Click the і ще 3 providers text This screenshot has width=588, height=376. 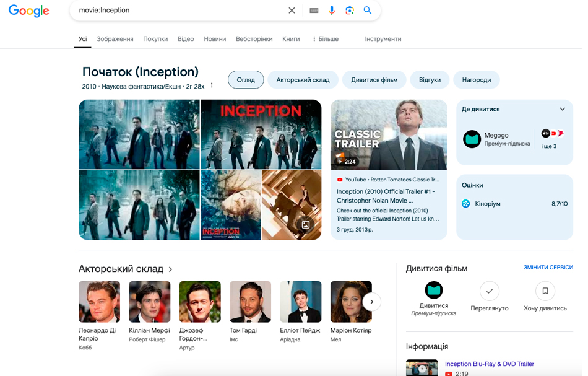[x=548, y=146]
